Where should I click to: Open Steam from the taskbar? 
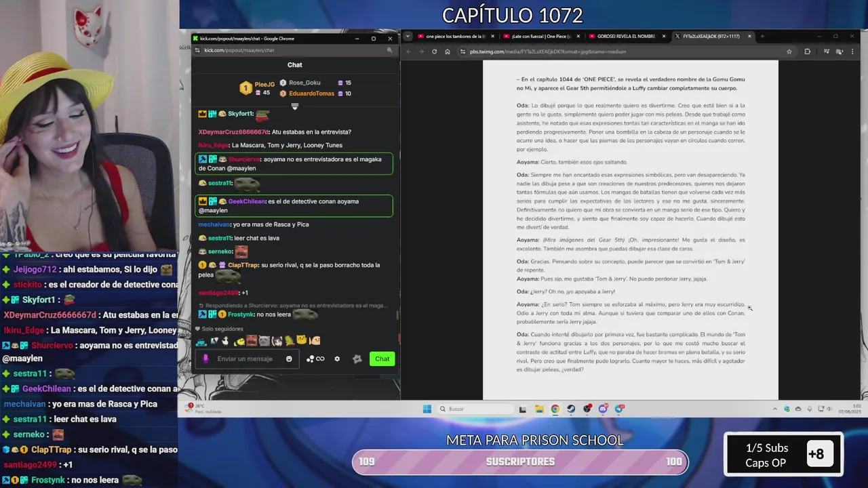pos(571,409)
